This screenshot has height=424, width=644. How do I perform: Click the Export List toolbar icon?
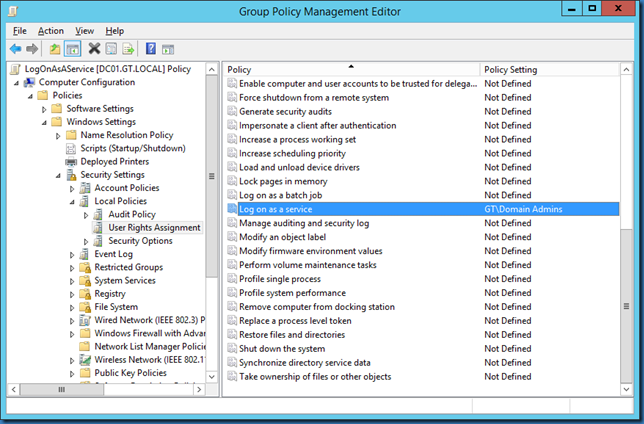(x=128, y=48)
